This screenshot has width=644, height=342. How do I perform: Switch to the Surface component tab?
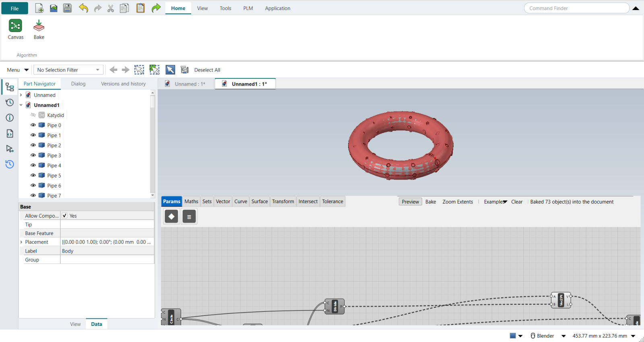click(260, 202)
